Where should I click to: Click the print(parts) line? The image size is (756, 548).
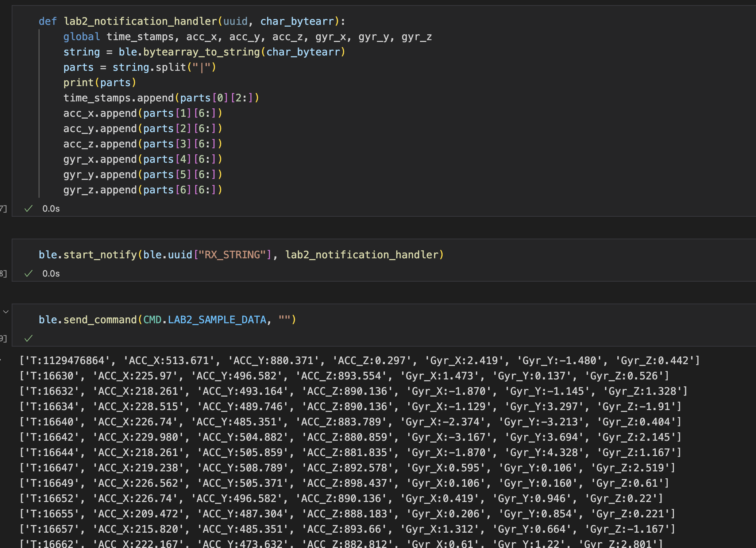(x=100, y=83)
